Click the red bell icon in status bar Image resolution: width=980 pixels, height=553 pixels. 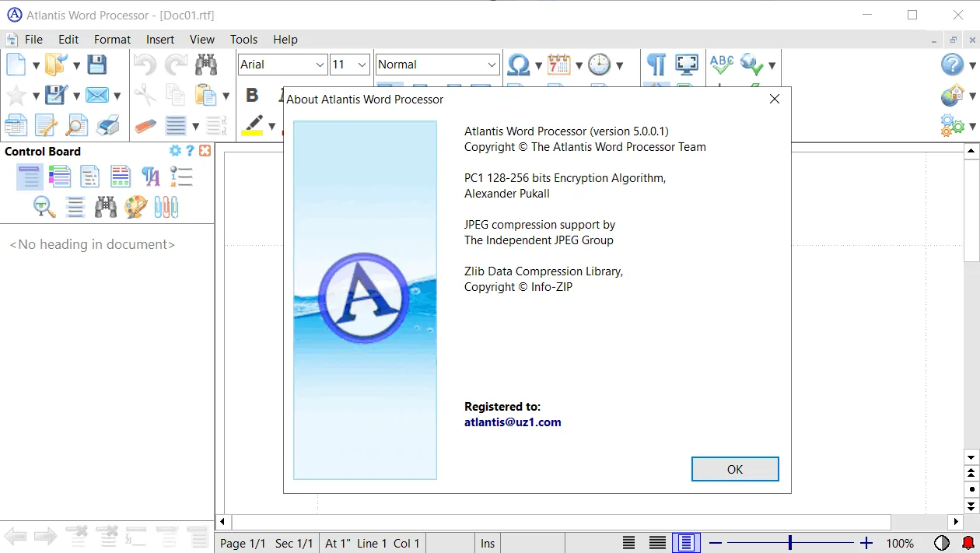click(x=968, y=544)
